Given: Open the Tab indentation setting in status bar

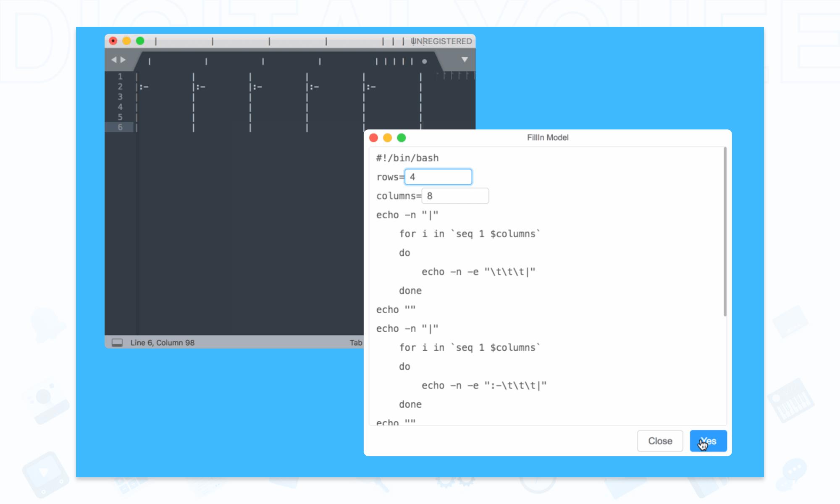Looking at the screenshot, I should point(356,343).
